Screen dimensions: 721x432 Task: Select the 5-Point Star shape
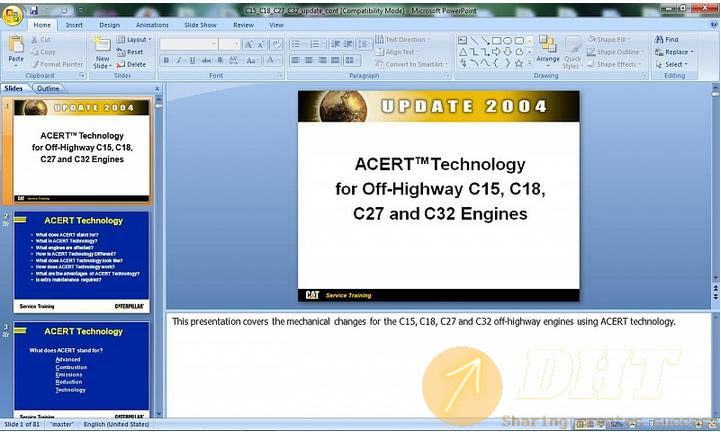[519, 63]
